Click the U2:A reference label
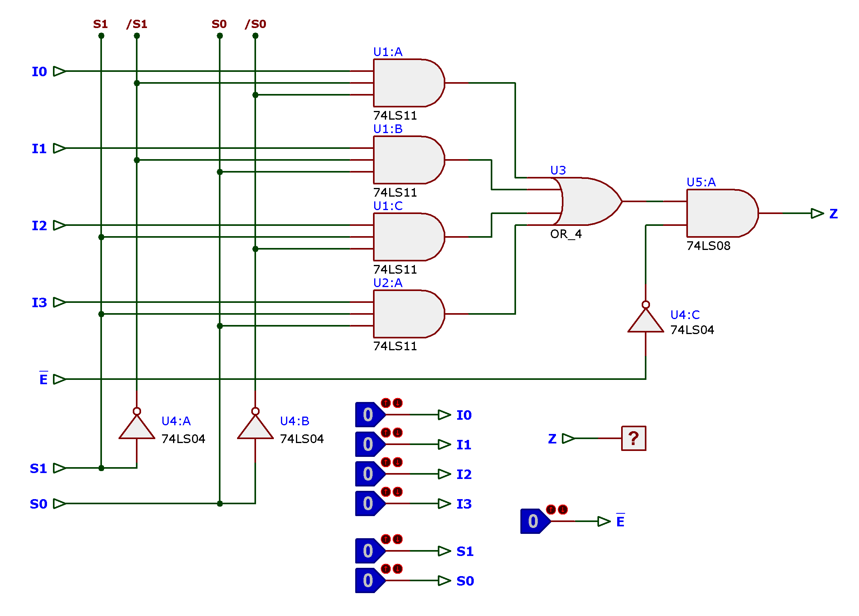The image size is (859, 616). point(388,283)
